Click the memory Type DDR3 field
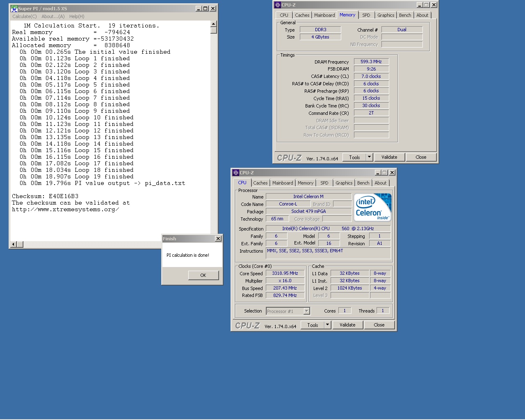The height and width of the screenshot is (420, 525). pos(320,30)
